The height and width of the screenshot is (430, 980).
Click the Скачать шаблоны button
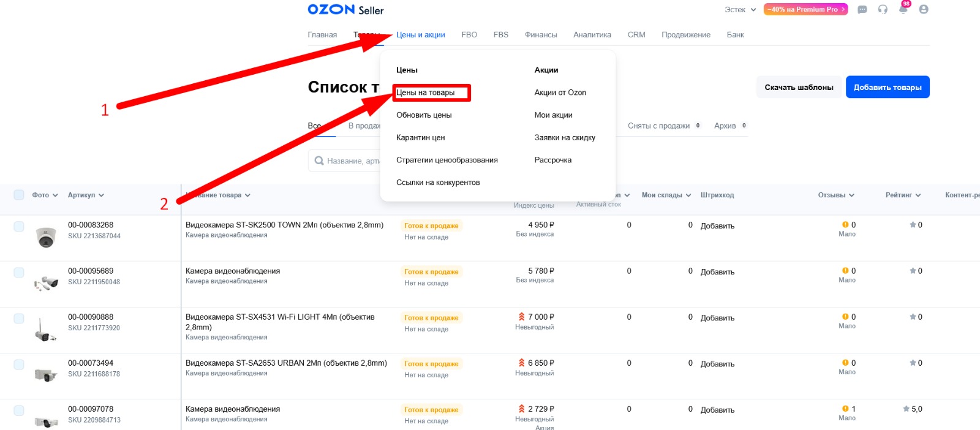799,87
